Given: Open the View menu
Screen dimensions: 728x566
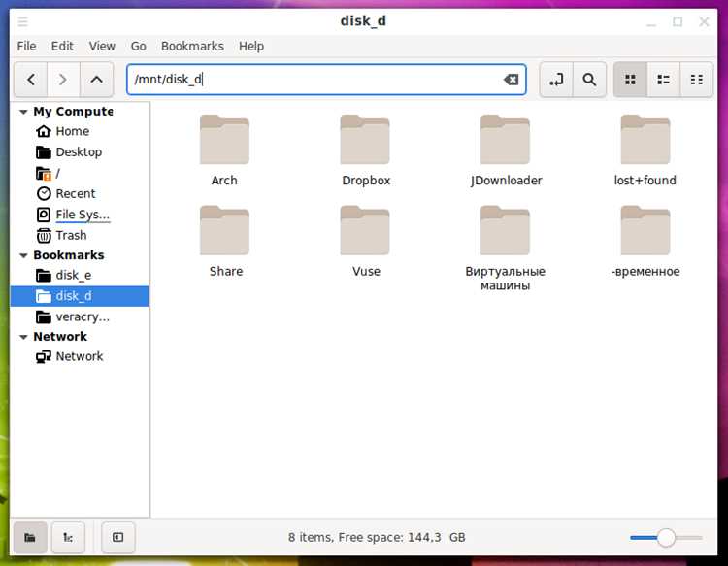Looking at the screenshot, I should pyautogui.click(x=102, y=46).
